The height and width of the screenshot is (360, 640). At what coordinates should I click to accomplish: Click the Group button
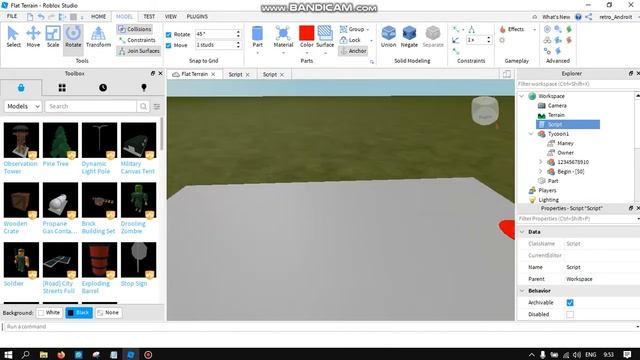click(x=352, y=29)
